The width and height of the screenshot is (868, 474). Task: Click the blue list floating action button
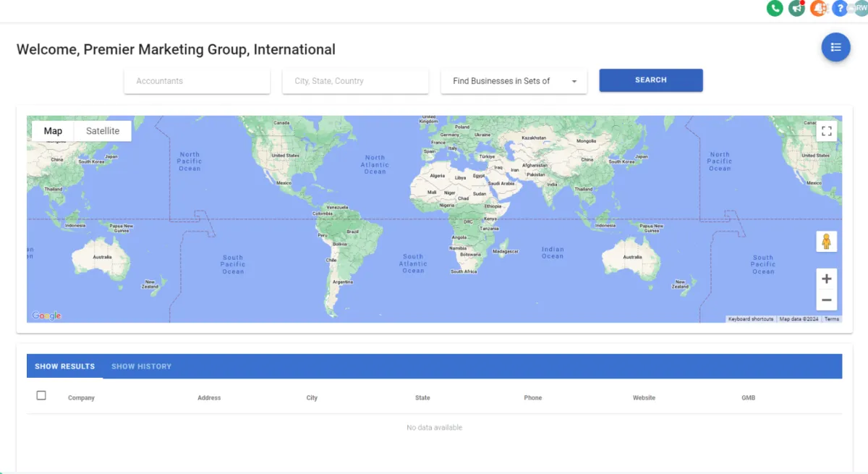pos(835,47)
